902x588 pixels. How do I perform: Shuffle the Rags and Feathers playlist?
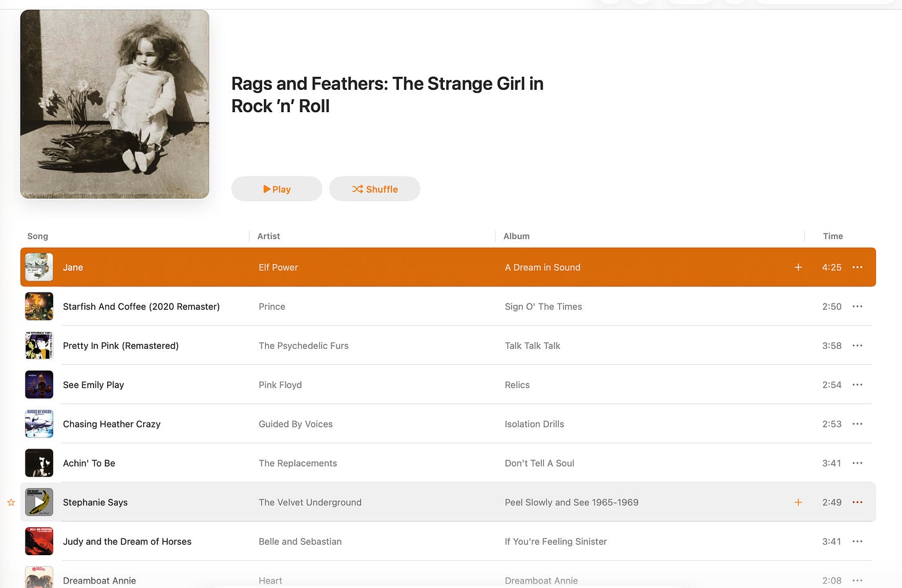coord(375,189)
